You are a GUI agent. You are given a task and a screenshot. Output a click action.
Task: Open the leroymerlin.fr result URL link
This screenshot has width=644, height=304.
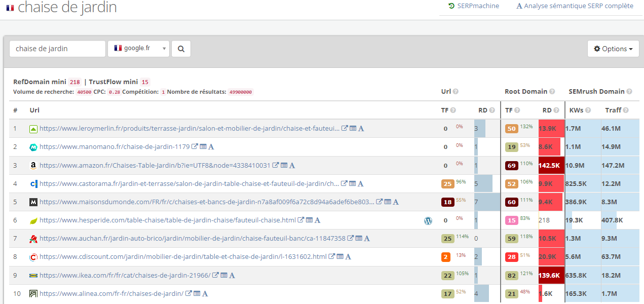190,129
